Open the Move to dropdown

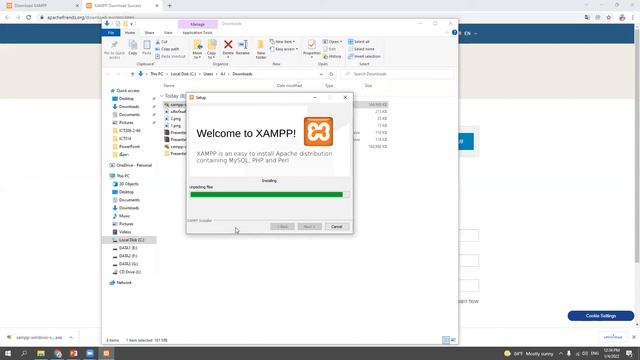click(197, 49)
